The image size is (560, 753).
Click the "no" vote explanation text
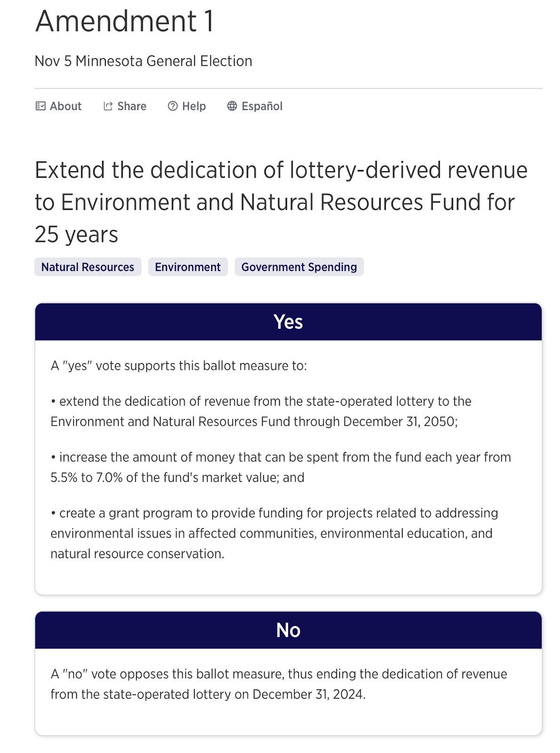tap(279, 684)
